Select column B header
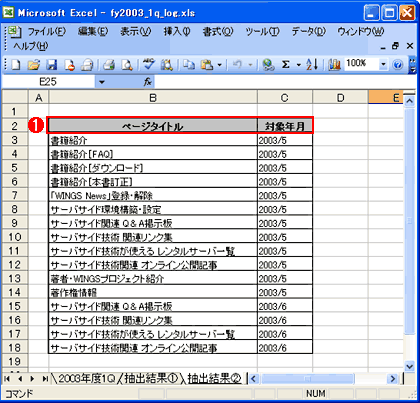Screen dimensions: 420x403 (x=153, y=98)
